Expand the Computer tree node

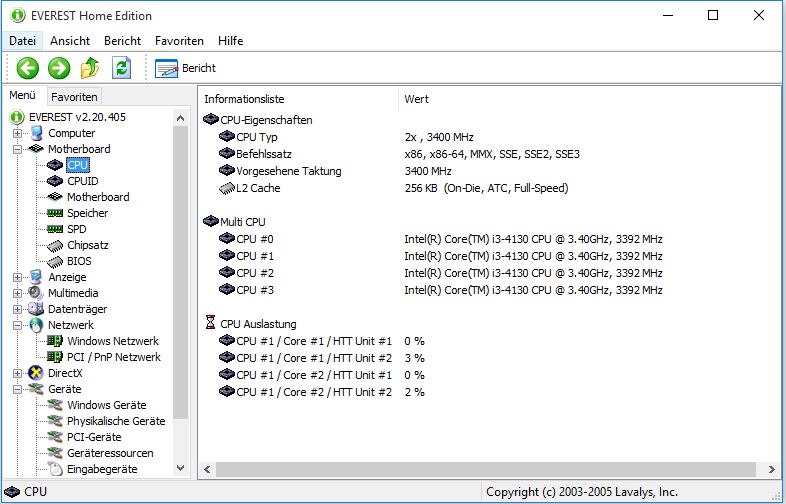(x=17, y=133)
